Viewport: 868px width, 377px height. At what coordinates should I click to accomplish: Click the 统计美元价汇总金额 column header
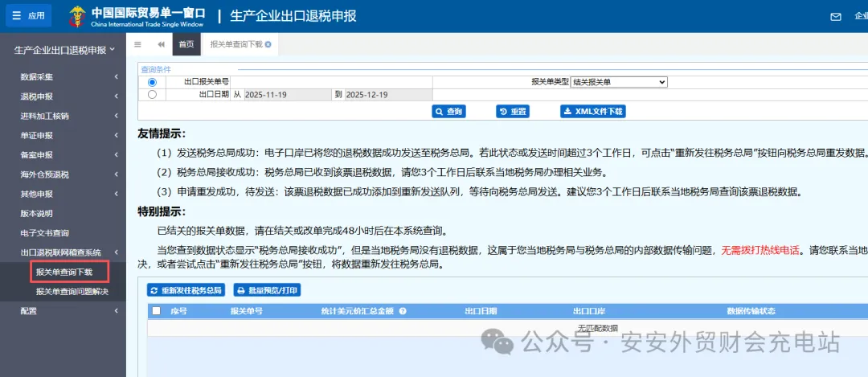tap(357, 311)
